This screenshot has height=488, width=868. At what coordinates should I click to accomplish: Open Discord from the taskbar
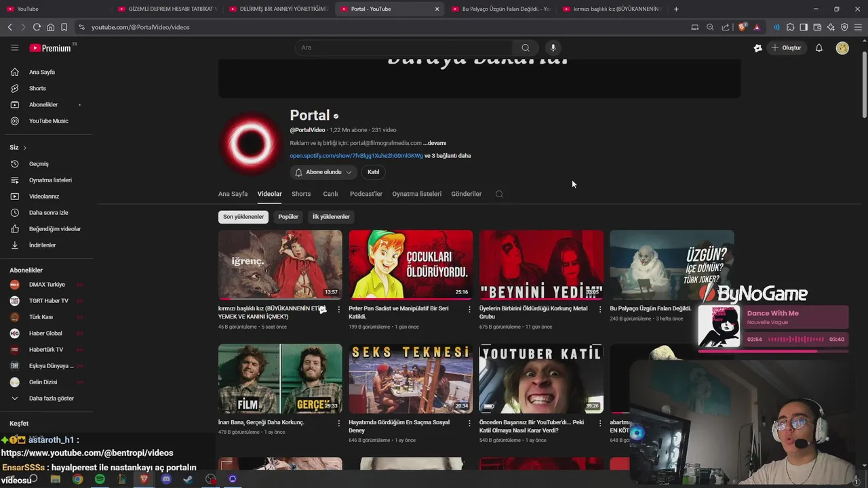pyautogui.click(x=166, y=479)
